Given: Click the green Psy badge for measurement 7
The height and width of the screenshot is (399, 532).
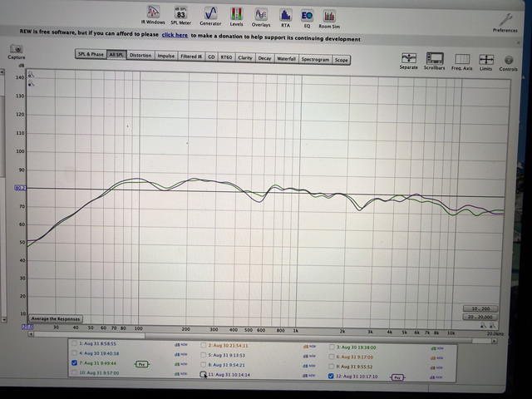Looking at the screenshot, I should 142,364.
